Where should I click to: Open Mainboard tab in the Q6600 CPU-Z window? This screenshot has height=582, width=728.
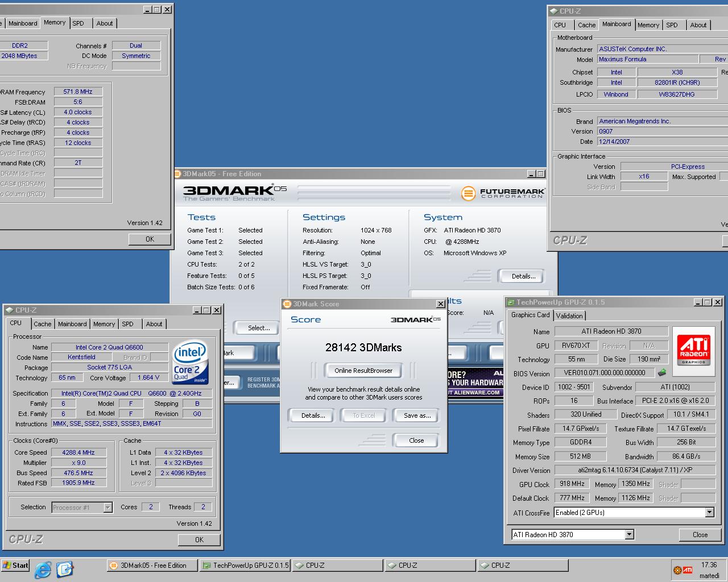[72, 324]
